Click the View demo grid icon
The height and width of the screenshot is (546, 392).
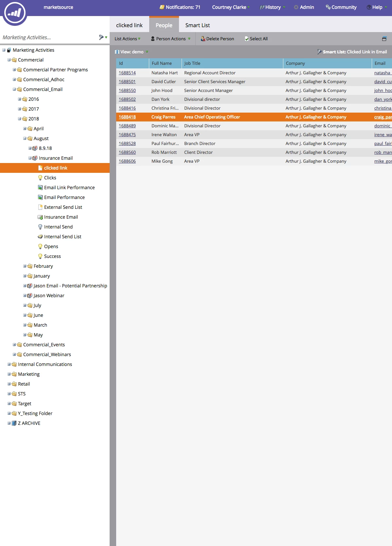click(x=117, y=52)
